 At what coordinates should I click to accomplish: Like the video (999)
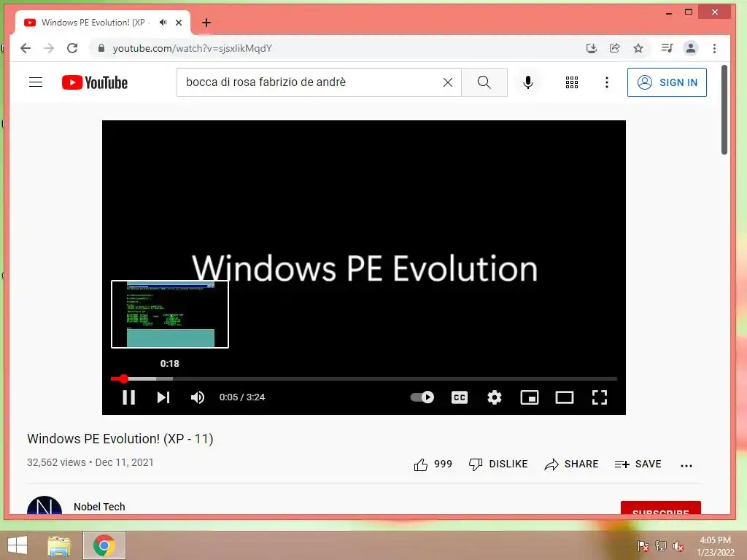click(433, 464)
